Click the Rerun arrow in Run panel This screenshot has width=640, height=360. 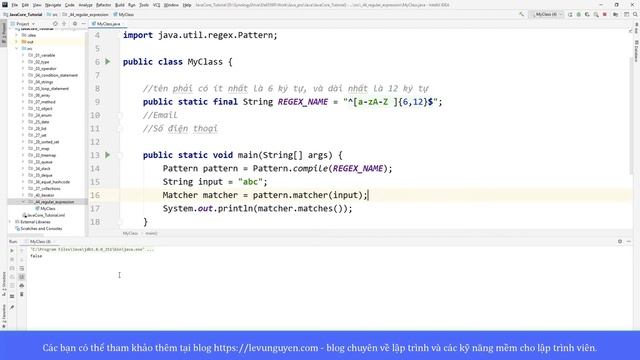[12, 251]
